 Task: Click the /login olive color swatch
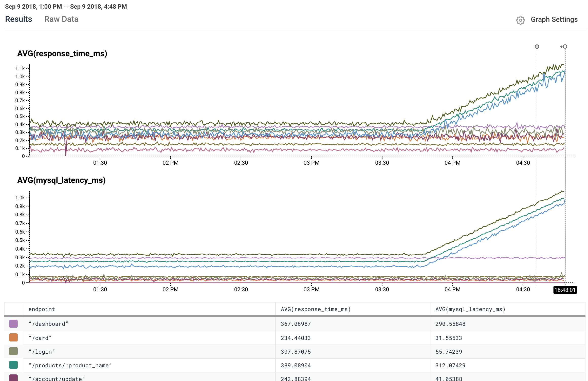(x=13, y=351)
